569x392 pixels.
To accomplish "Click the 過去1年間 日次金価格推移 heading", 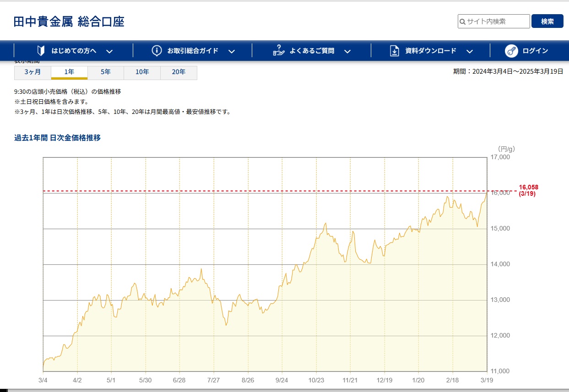I will 58,138.
